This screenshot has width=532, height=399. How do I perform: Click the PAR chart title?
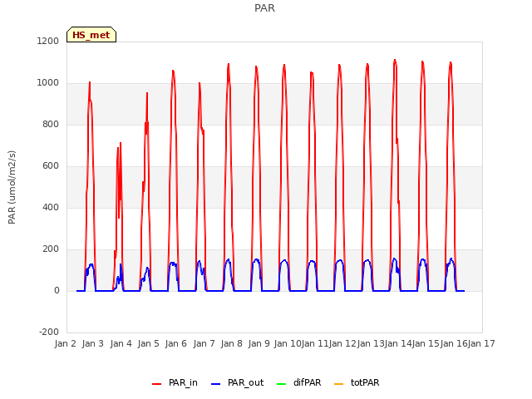point(264,7)
